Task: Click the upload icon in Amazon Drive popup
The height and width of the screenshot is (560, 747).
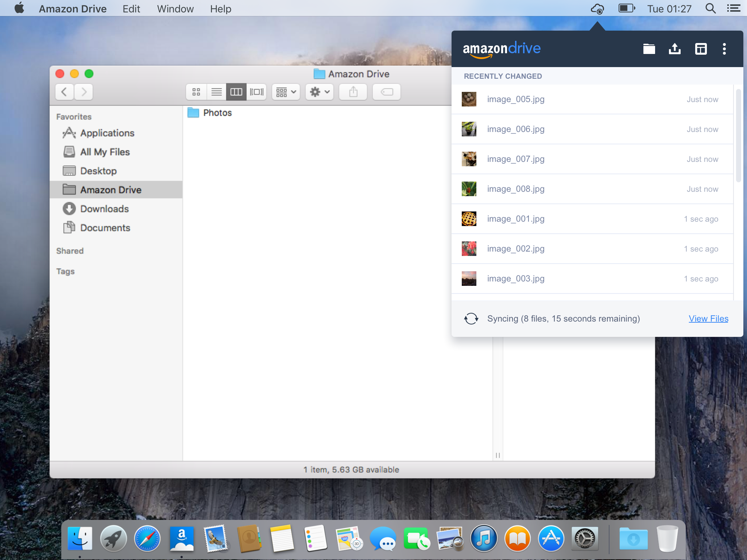Action: (674, 48)
